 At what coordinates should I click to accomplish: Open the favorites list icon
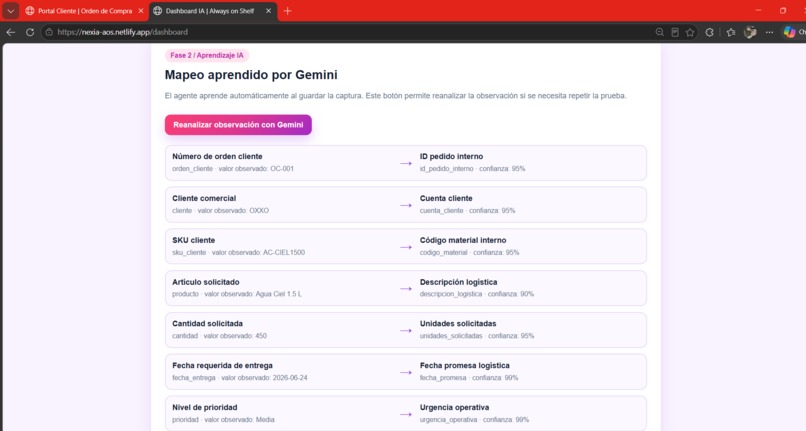(731, 32)
